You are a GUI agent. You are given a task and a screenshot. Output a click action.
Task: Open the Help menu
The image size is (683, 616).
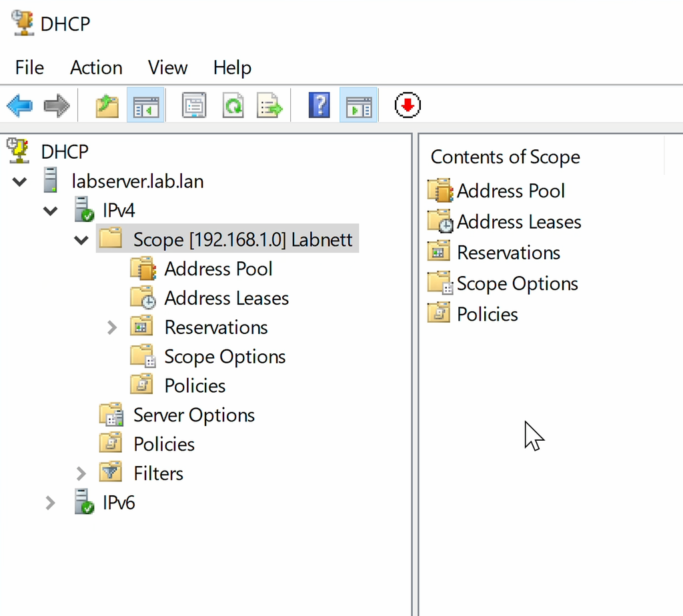coord(232,67)
